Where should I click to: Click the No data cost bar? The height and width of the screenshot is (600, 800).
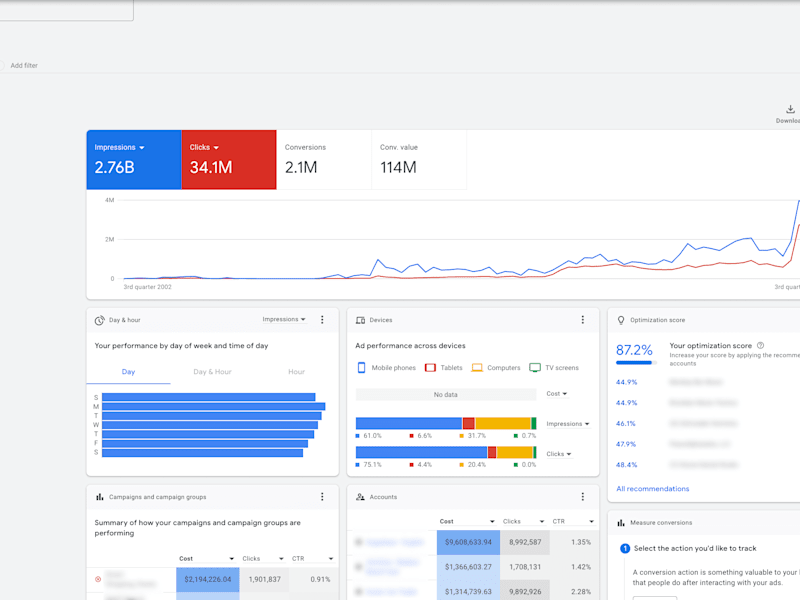pos(446,394)
